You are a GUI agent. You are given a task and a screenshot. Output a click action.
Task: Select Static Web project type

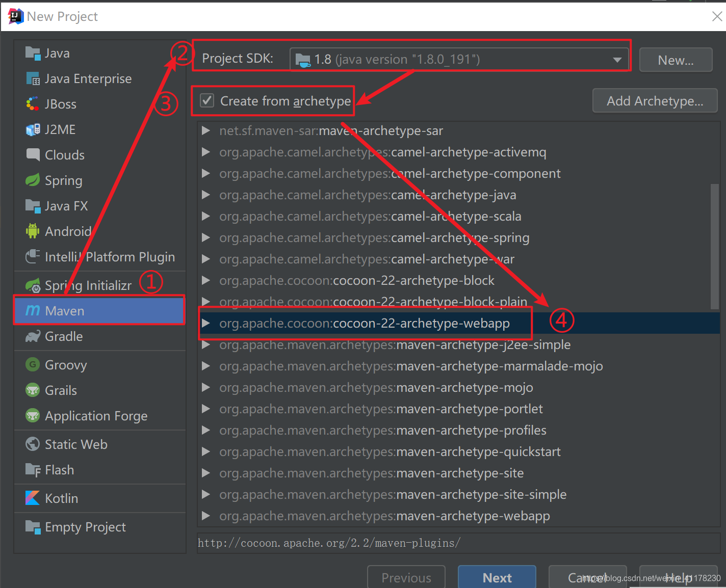[100, 444]
